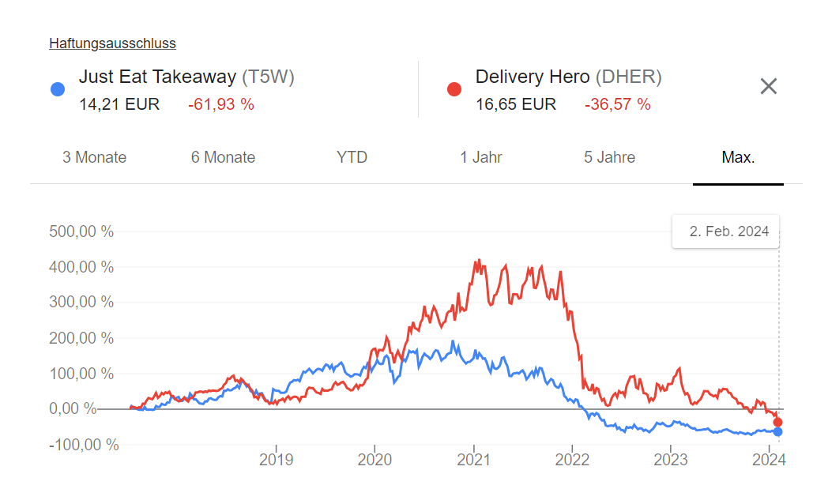Select the Max. time range tab
The image size is (813, 504).
tap(738, 157)
